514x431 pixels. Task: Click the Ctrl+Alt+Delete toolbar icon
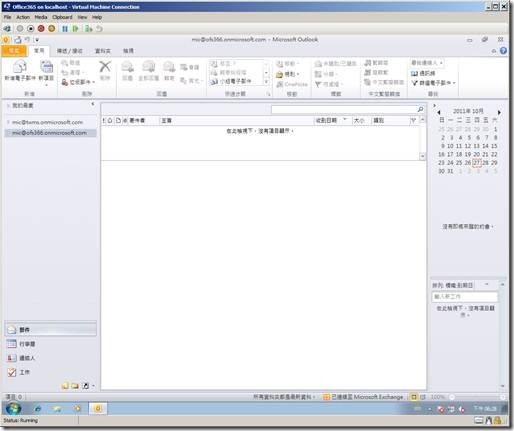[x=7, y=29]
